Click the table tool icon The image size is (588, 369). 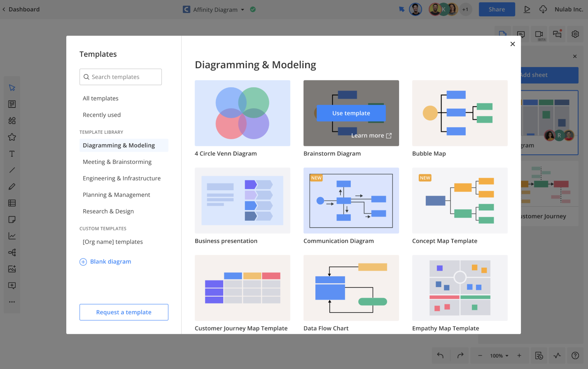[12, 203]
